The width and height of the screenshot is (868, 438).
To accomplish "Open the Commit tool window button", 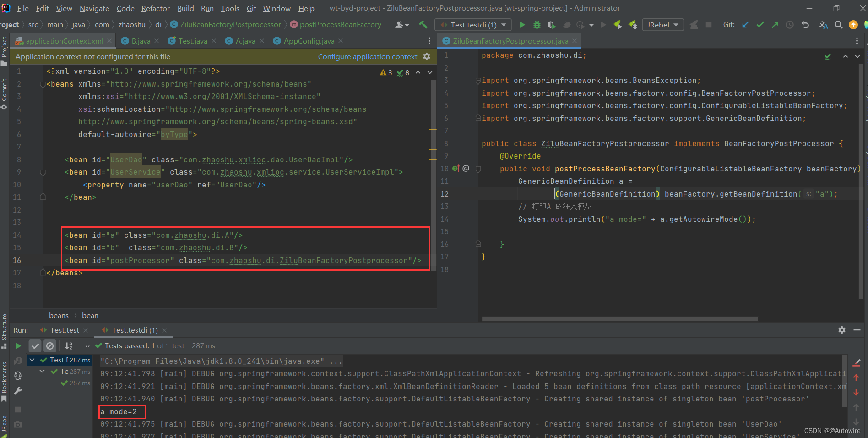I will [4, 94].
